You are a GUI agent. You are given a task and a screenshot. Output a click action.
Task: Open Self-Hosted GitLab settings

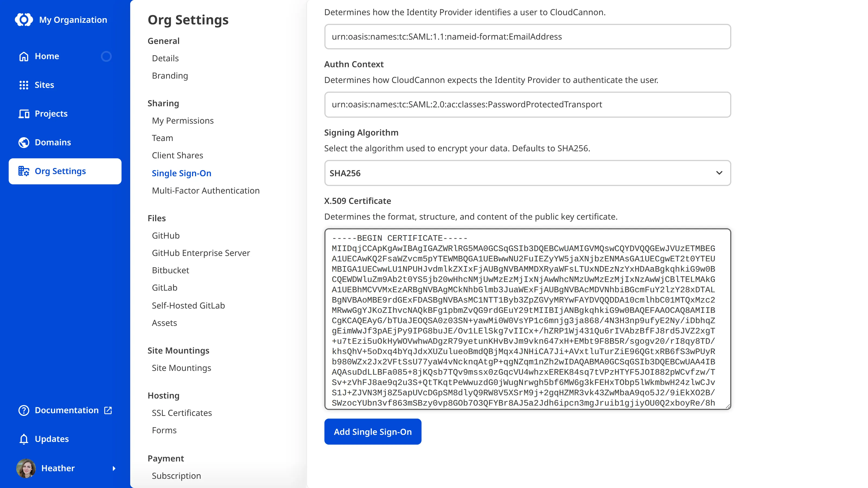coord(188,306)
